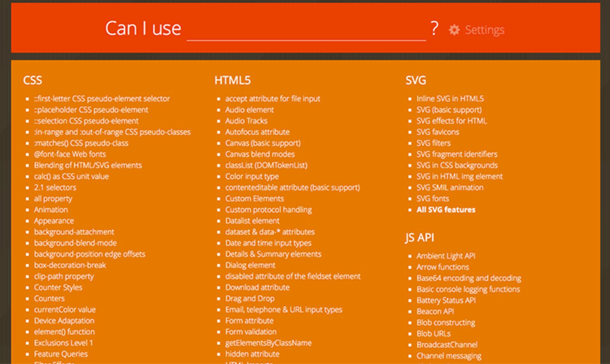Open ::first-letter CSS pseudo-element selector
610x364 pixels.
coord(102,99)
